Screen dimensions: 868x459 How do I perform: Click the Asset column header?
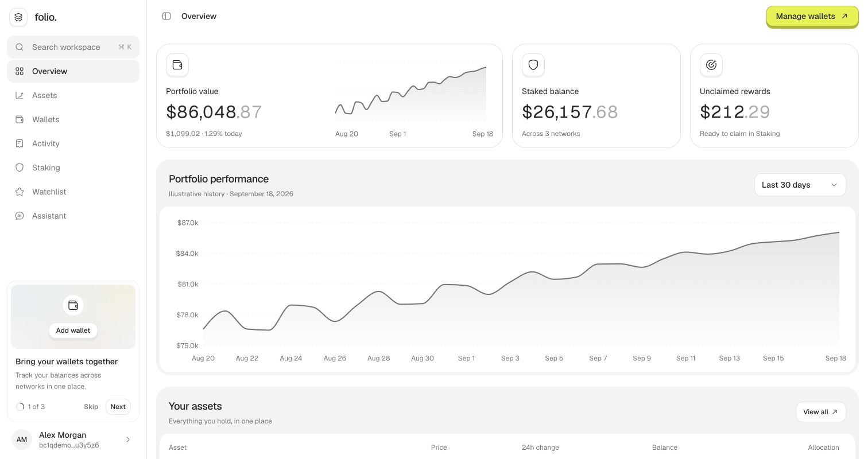(x=177, y=448)
